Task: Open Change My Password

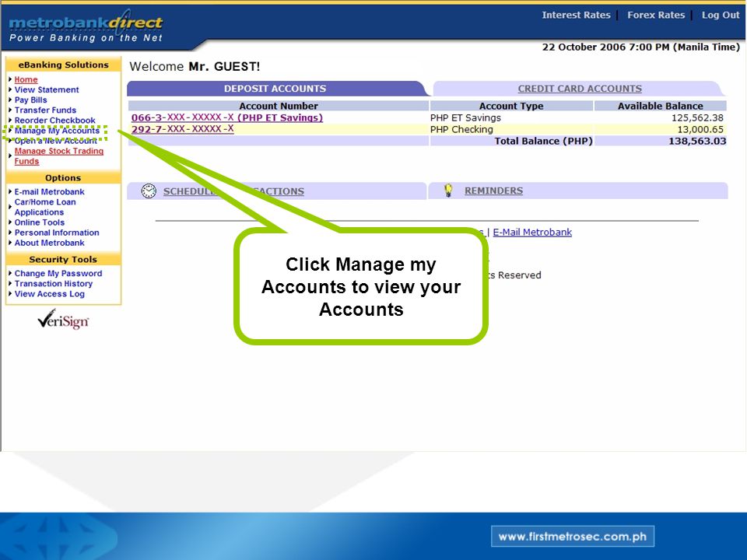Action: point(58,273)
